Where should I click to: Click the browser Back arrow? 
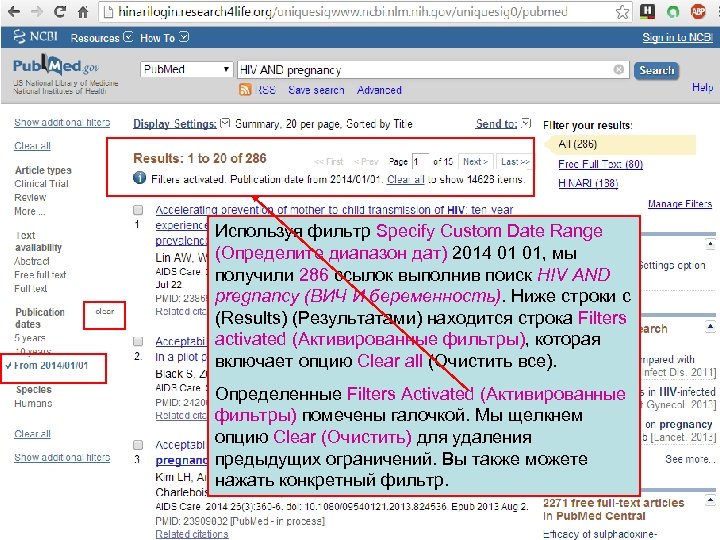click(14, 11)
